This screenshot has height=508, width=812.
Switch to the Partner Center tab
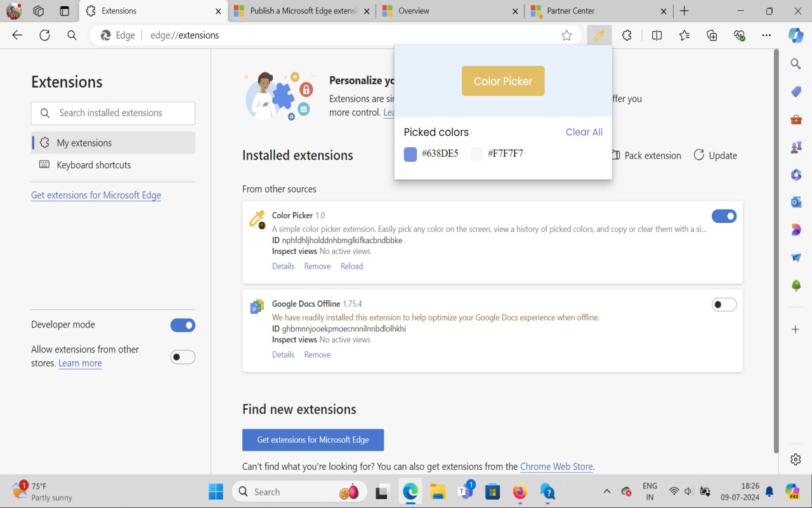599,11
